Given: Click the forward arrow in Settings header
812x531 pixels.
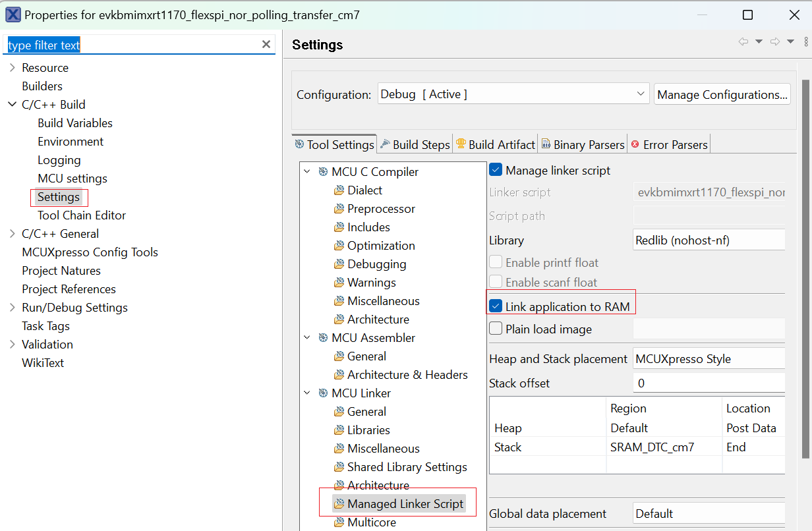Looking at the screenshot, I should [775, 42].
